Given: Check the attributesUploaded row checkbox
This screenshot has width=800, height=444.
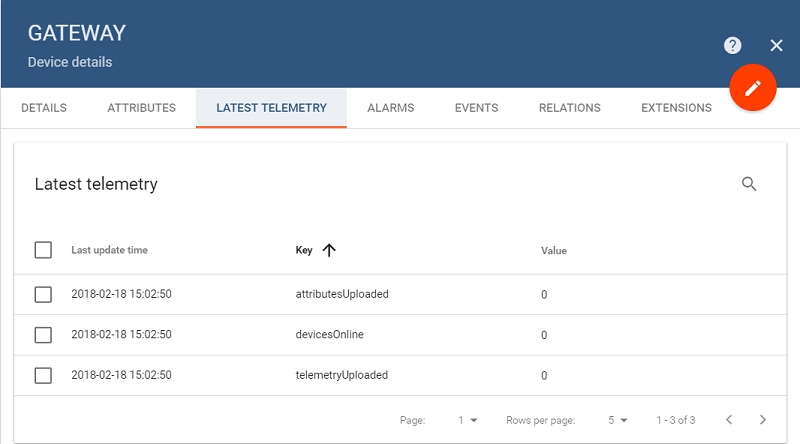Looking at the screenshot, I should (x=43, y=294).
